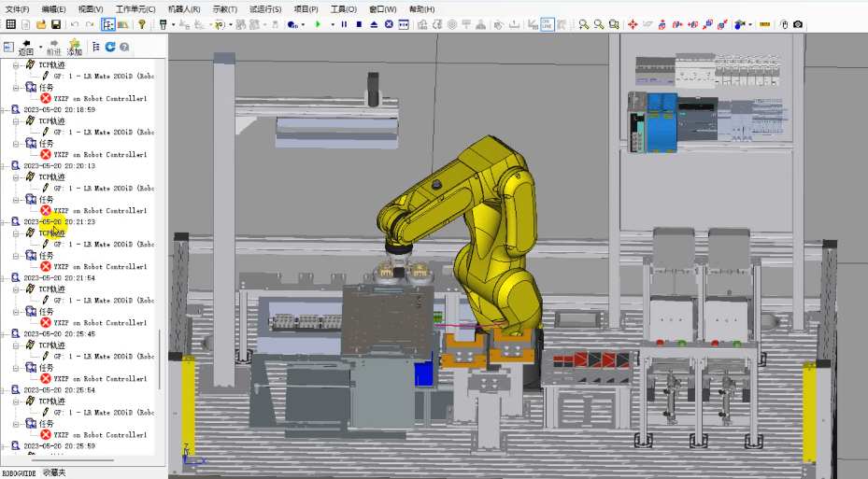The image size is (868, 479).
Task: Click the navigator horizontal scrollbar
Action: pyautogui.click(x=73, y=460)
